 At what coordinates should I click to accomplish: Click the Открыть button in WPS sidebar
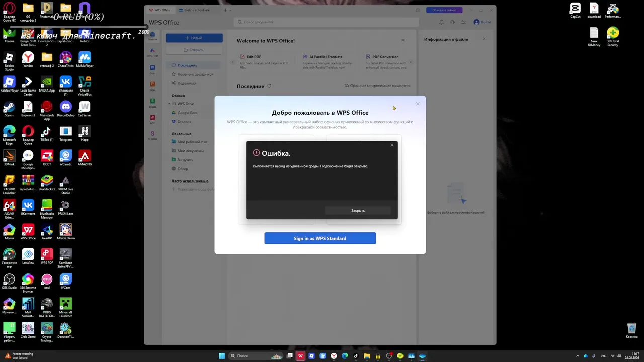tap(194, 50)
